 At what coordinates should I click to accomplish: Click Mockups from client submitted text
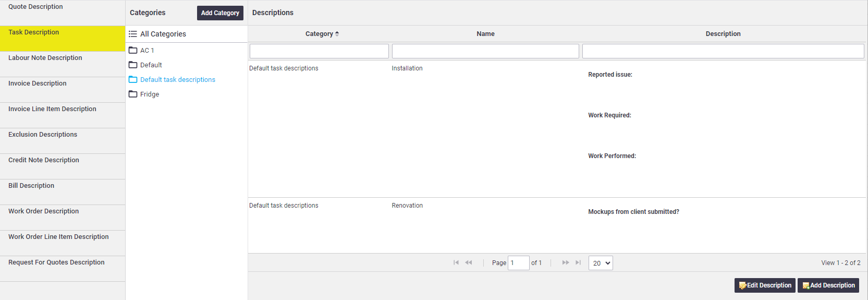pyautogui.click(x=633, y=212)
